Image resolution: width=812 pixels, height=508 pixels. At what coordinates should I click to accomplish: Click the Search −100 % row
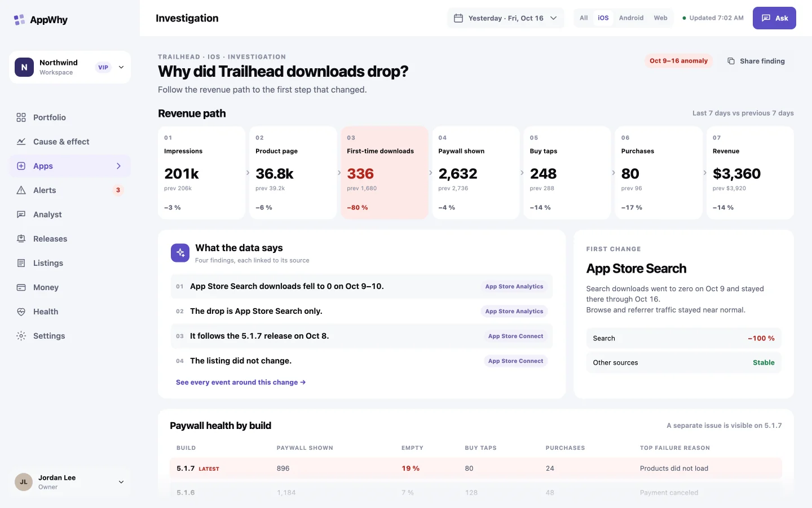pyautogui.click(x=683, y=339)
